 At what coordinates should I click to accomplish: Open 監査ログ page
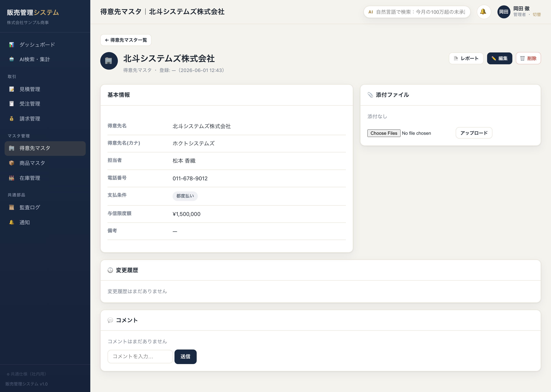coord(45,207)
